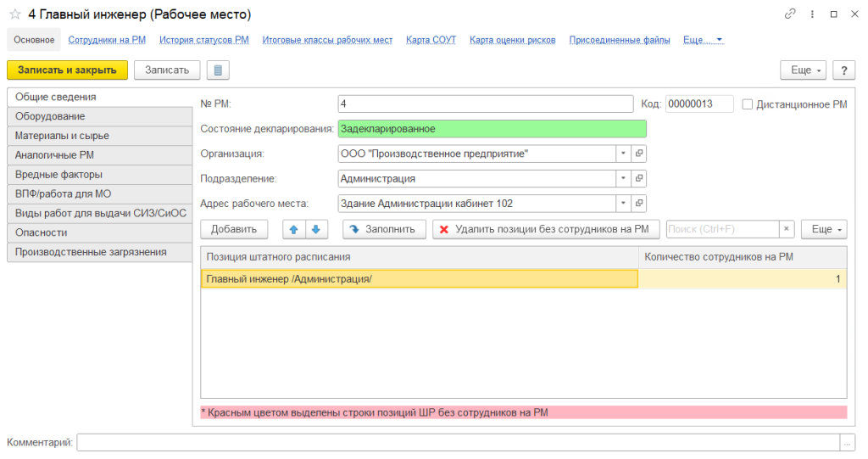Open the Адрес рабочего места record icon

pos(640,204)
